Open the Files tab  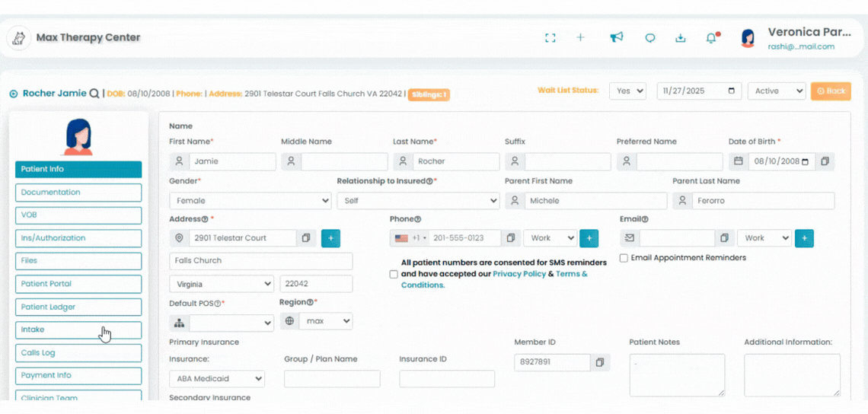pyautogui.click(x=78, y=261)
